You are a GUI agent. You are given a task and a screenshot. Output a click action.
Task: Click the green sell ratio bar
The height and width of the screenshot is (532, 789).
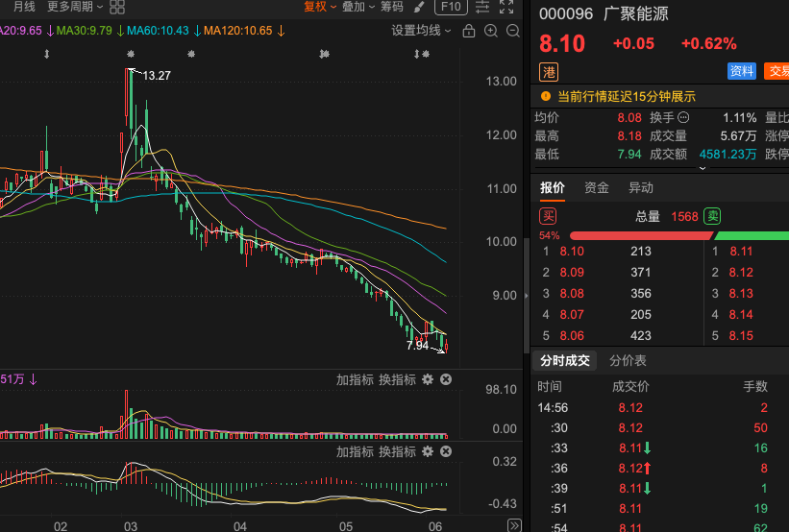[x=752, y=236]
